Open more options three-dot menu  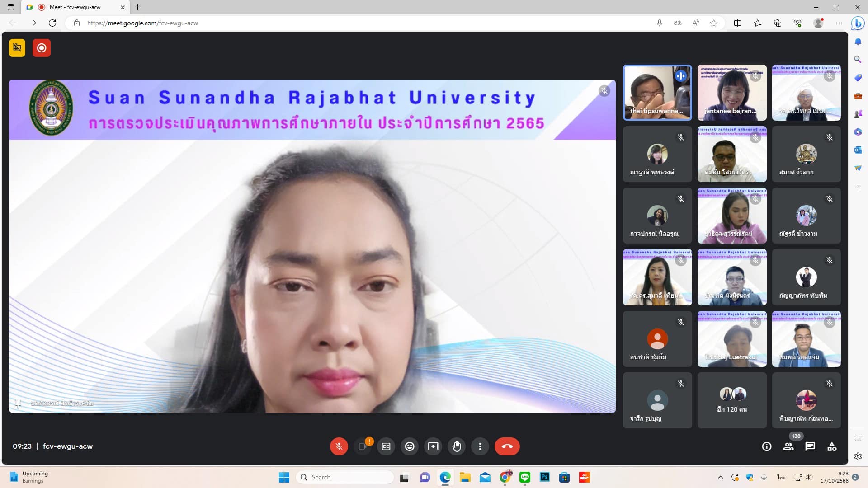(480, 446)
